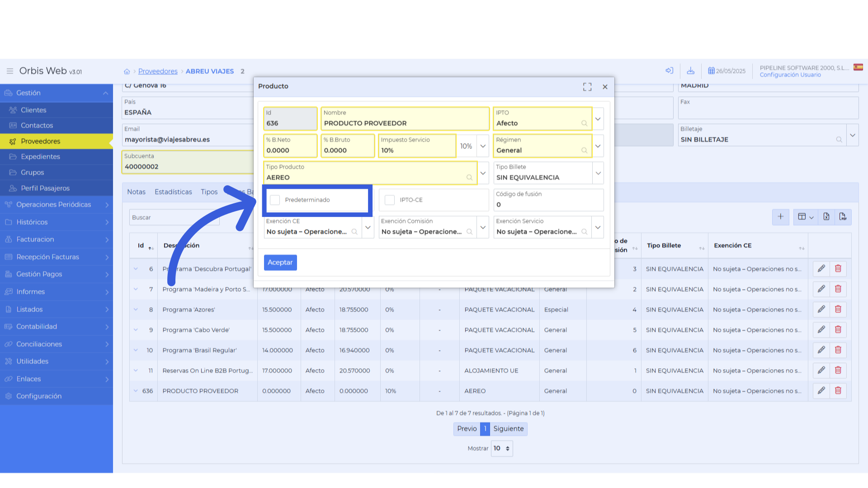
Task: Click the search icon in the Régimen field
Action: pyautogui.click(x=584, y=150)
